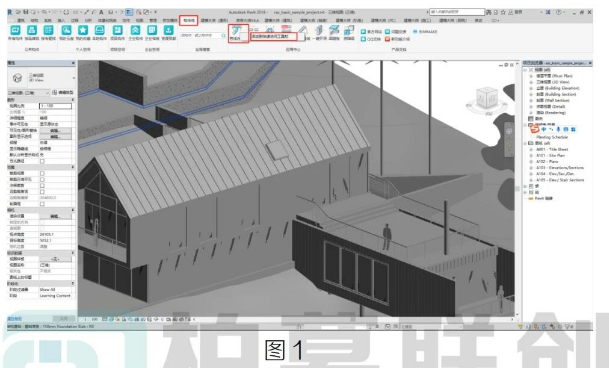Click the Sogou S logo on IME toolbar
This screenshot has width=609, height=368.
[535, 129]
